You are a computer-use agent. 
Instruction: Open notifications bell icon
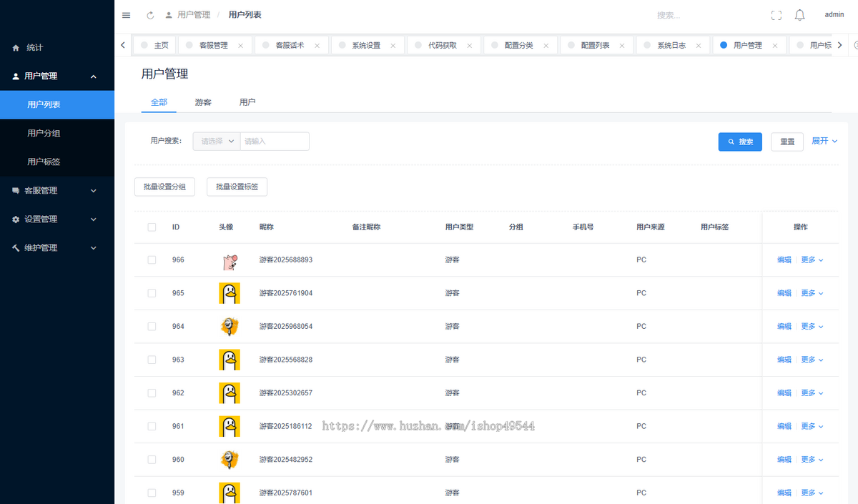point(800,15)
